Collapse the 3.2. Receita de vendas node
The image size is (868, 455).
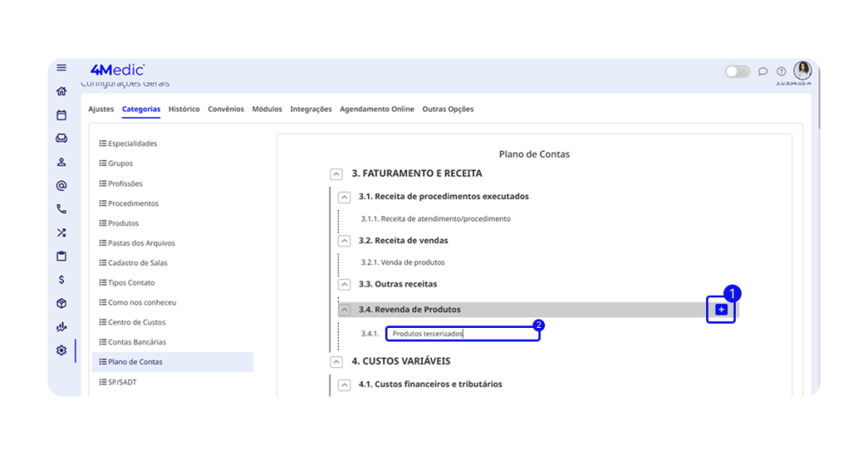click(344, 241)
